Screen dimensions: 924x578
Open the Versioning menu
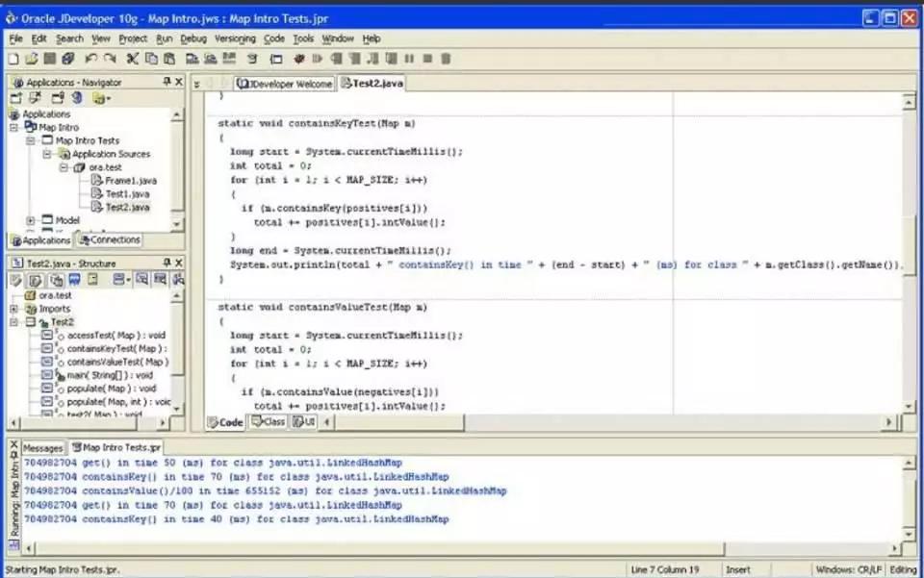(x=235, y=38)
